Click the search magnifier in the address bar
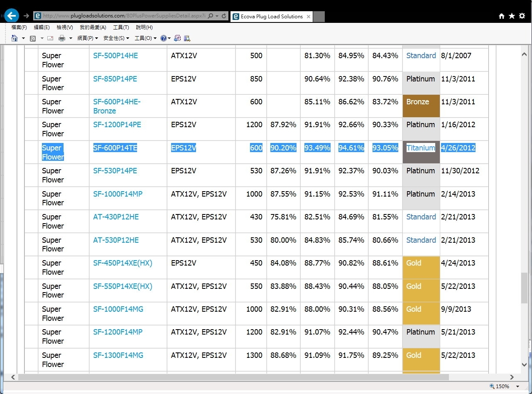Viewport: 532px width, 394px height. [211, 16]
